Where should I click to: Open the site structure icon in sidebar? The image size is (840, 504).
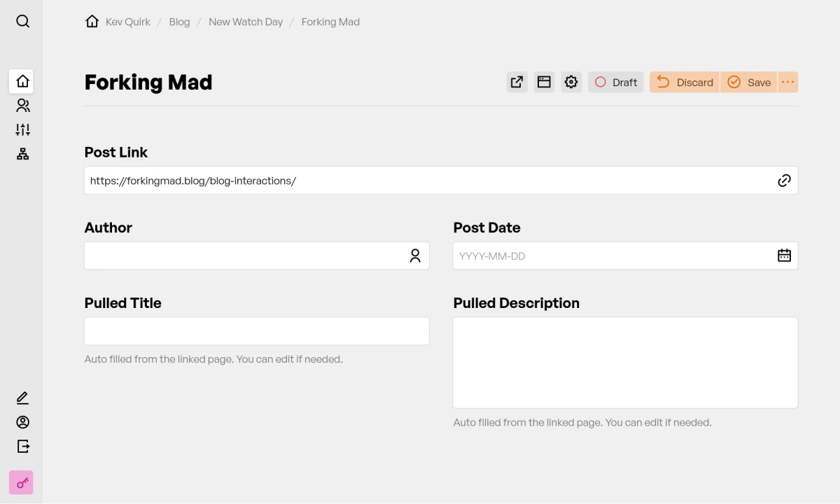(22, 153)
